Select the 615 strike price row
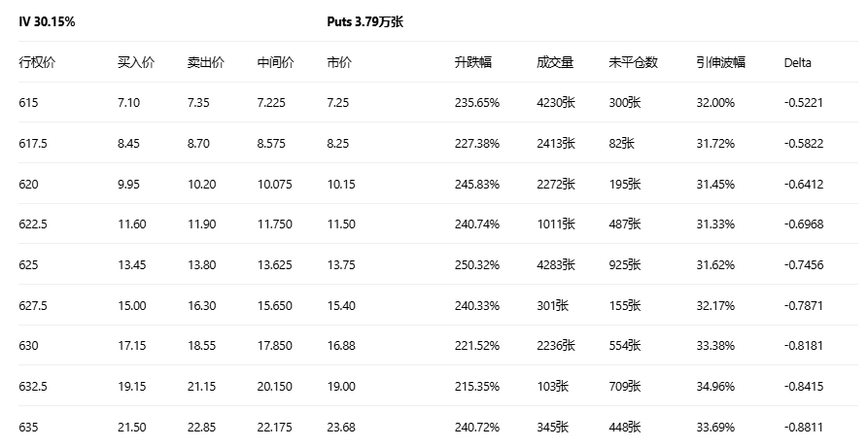 (28, 102)
